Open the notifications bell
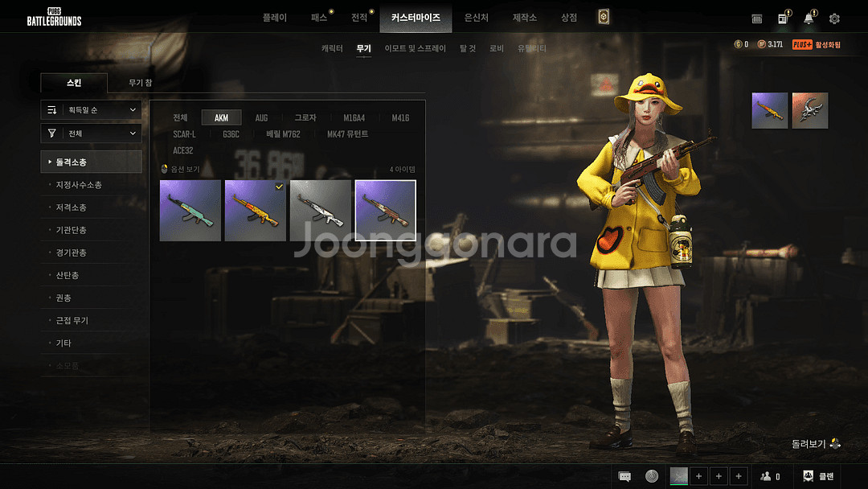This screenshot has width=868, height=489. (x=809, y=18)
